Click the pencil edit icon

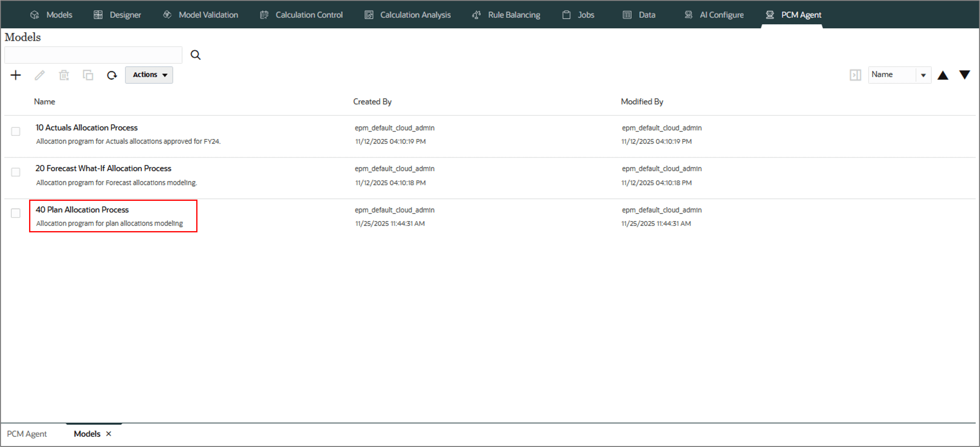click(40, 75)
